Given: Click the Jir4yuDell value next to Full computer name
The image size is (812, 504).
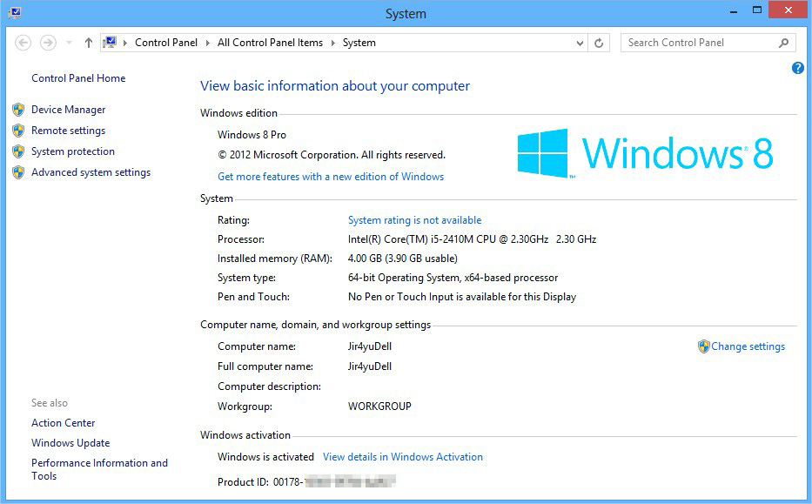Looking at the screenshot, I should point(369,366).
